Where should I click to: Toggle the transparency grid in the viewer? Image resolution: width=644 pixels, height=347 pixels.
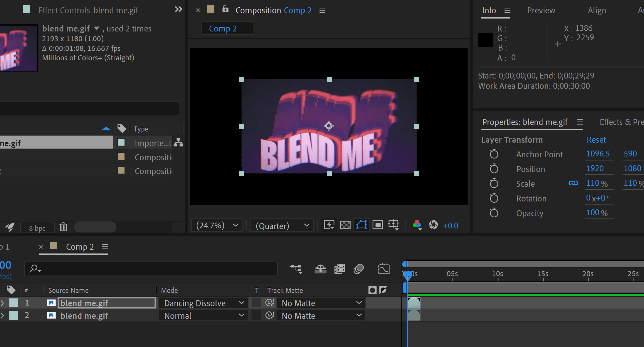pos(345,225)
